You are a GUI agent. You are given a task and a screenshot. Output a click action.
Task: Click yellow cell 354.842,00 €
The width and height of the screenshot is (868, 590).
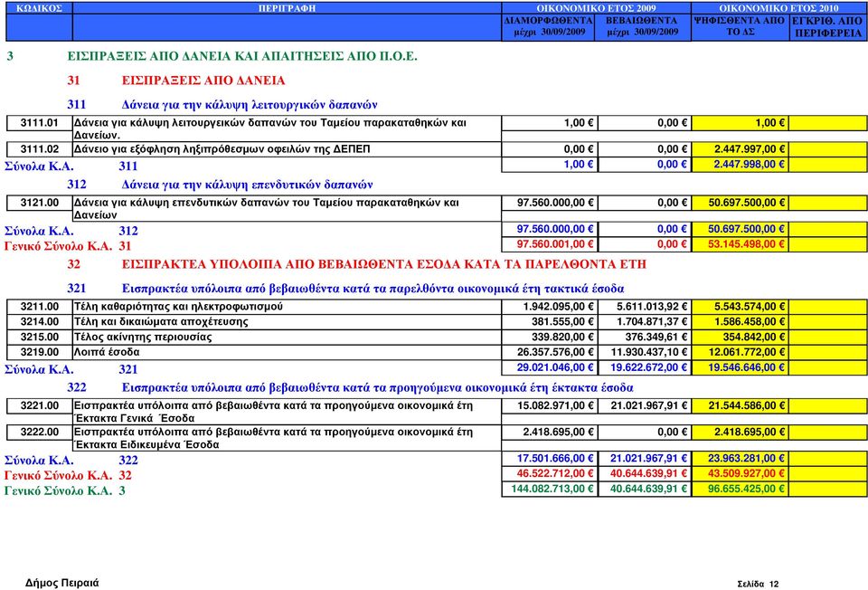[x=741, y=337]
